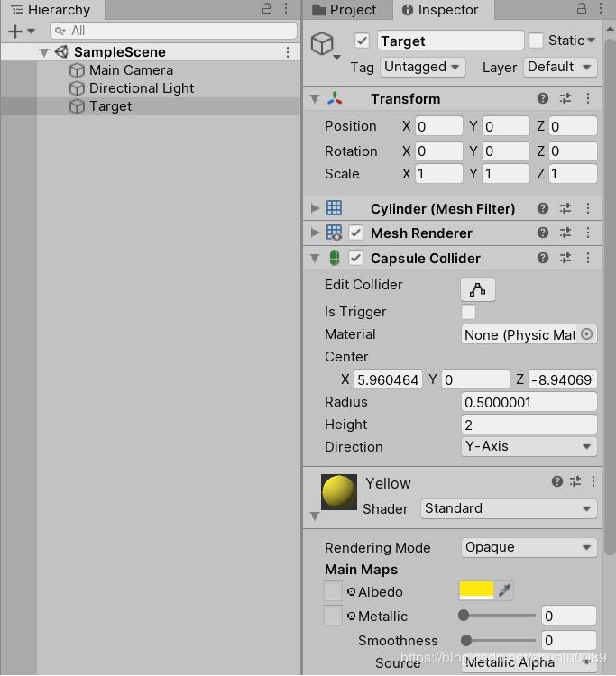Collapse the Capsule Collider foldout
616x676 pixels.
(315, 259)
